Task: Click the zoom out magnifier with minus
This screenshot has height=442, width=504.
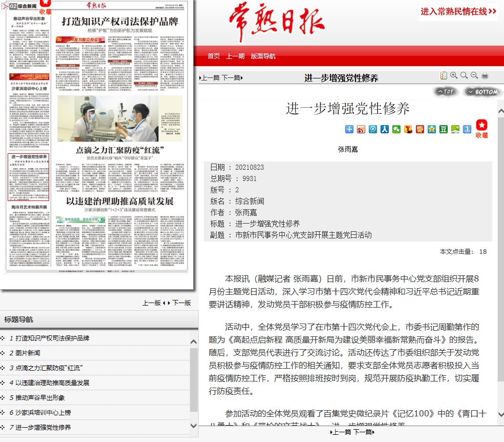Action: click(x=474, y=75)
